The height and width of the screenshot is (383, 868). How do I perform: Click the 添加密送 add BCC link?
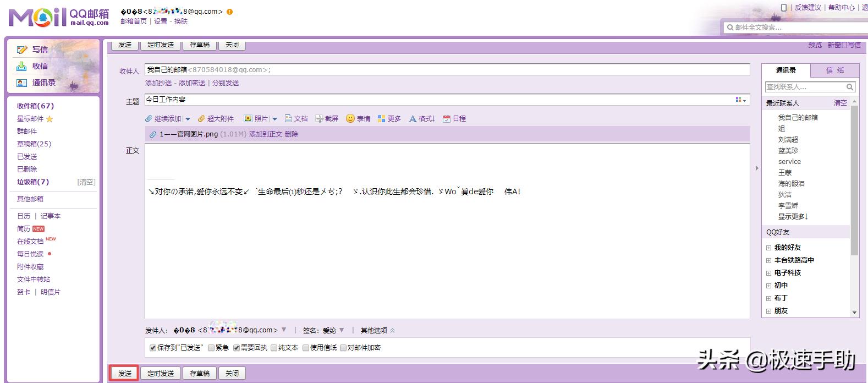(x=192, y=83)
